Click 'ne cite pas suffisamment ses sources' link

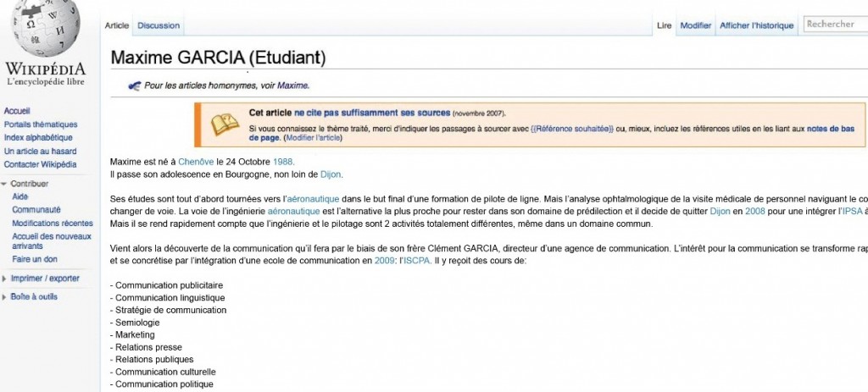(372, 113)
